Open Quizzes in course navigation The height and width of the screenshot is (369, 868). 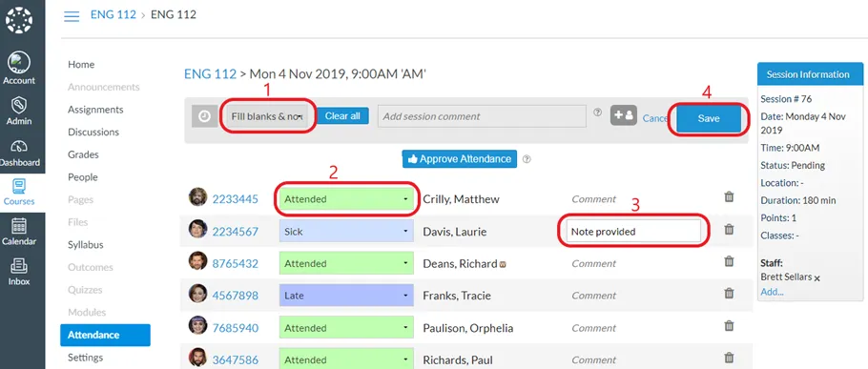click(x=85, y=290)
